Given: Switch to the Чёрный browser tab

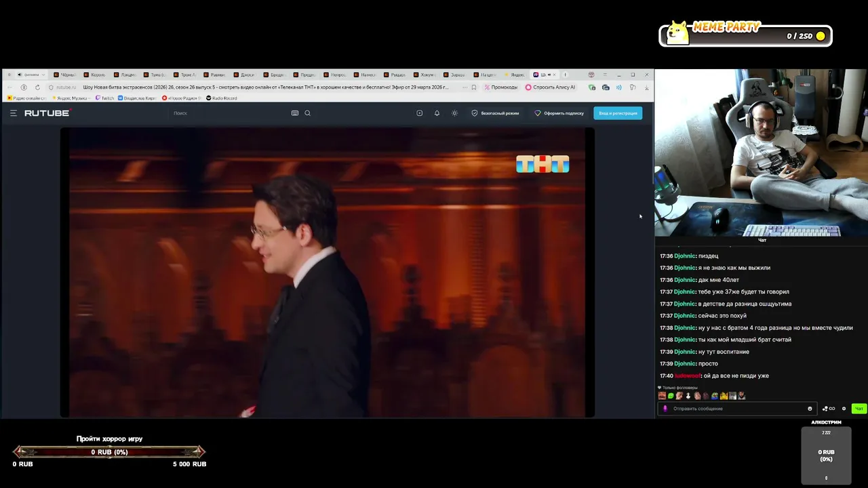Looking at the screenshot, I should (x=64, y=75).
